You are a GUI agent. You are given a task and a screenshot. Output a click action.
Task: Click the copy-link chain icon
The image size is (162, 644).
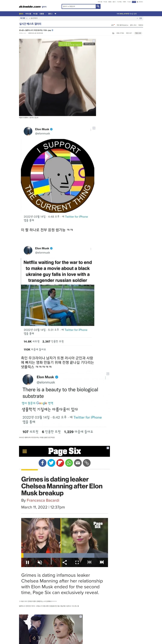pos(87,463)
